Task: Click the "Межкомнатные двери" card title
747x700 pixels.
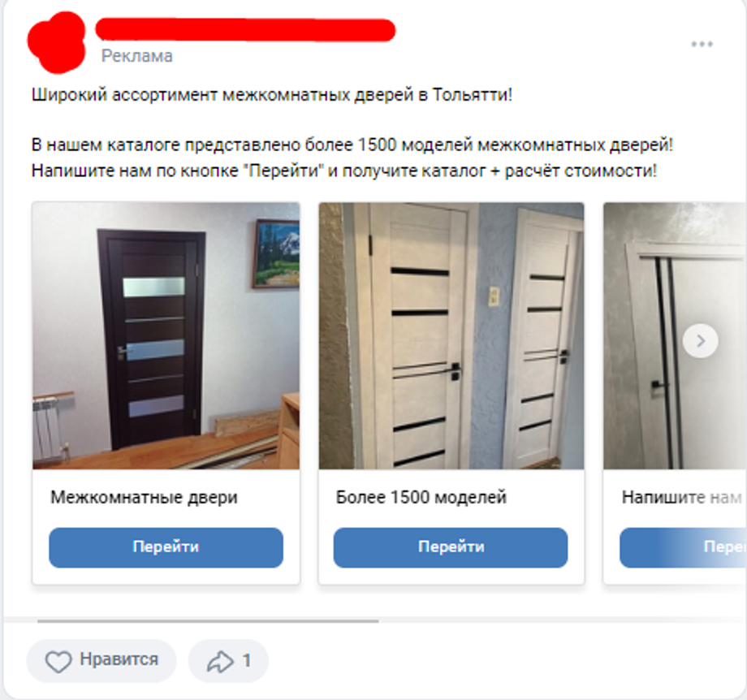Action: [144, 498]
